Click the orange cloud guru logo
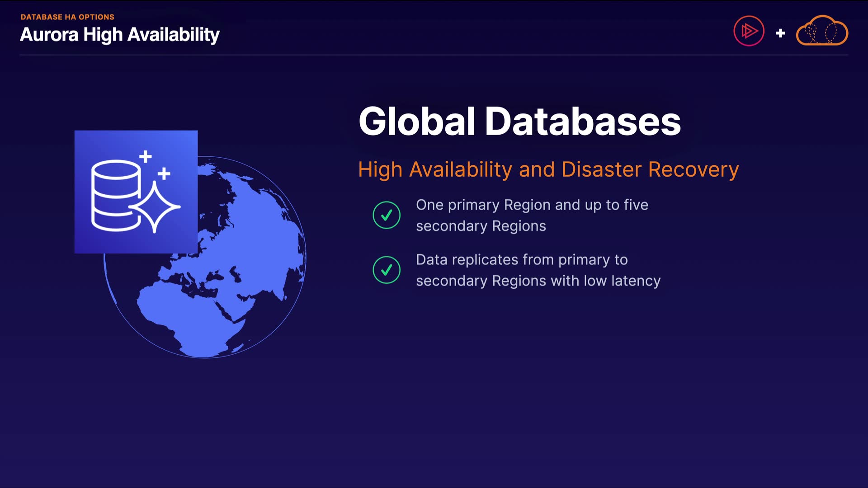The width and height of the screenshot is (868, 488). pos(821,31)
